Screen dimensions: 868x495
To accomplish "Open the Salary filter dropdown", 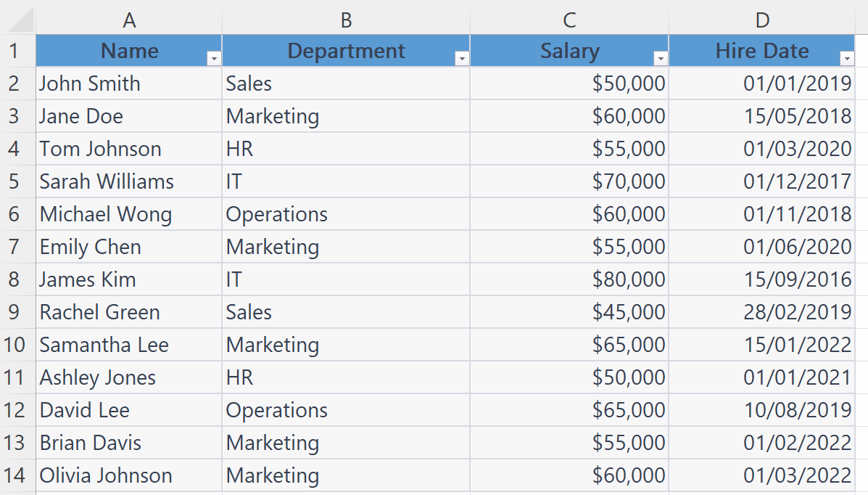I will coord(660,57).
